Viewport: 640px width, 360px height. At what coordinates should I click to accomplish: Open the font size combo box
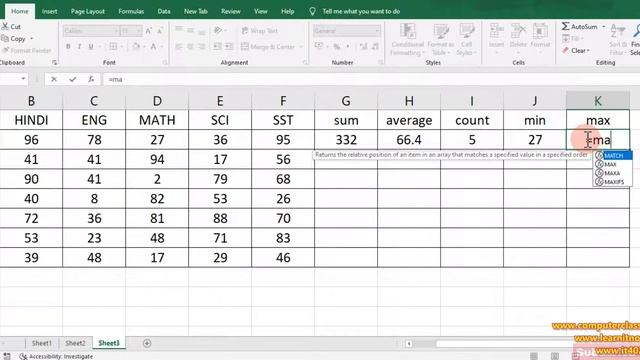(x=131, y=31)
